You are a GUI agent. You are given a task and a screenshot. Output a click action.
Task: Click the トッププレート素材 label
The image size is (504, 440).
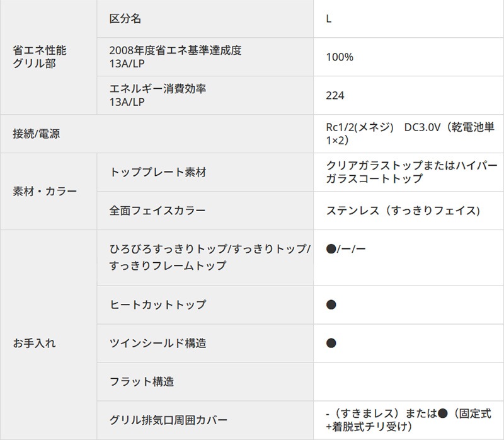(x=157, y=172)
